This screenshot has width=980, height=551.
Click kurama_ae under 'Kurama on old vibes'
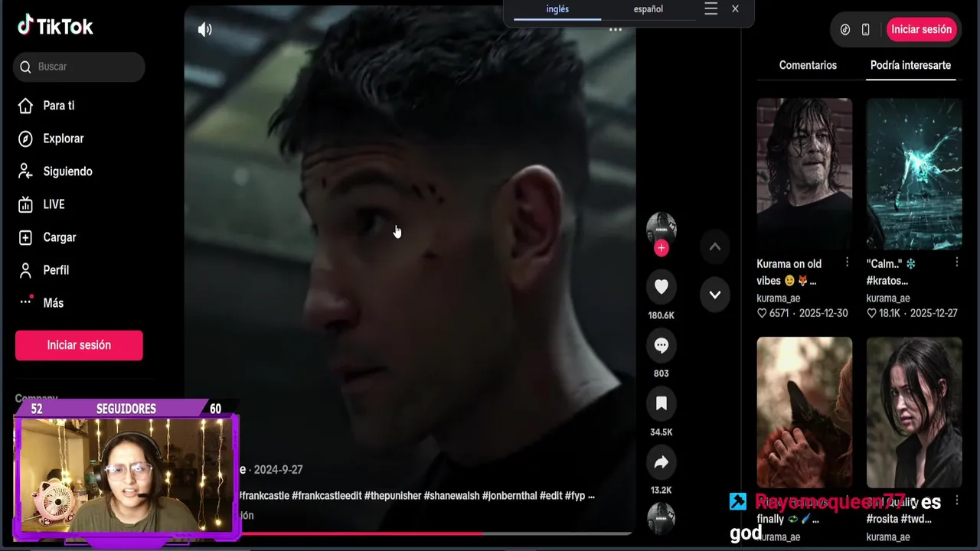[778, 298]
